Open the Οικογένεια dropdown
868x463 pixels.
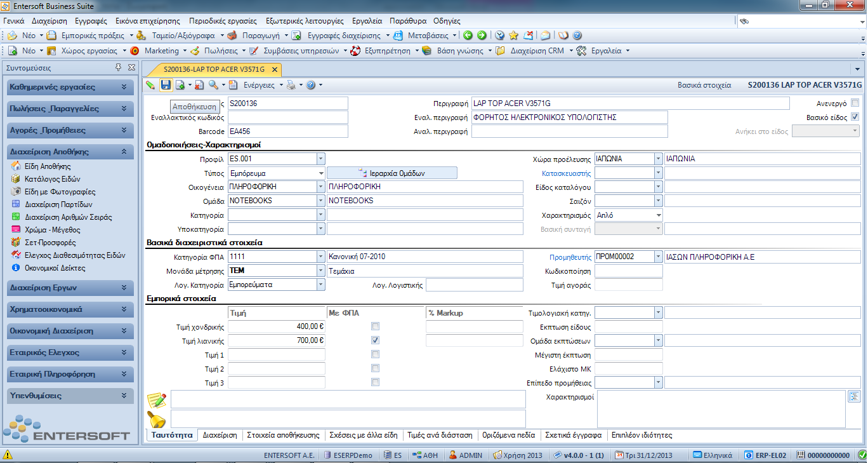tap(320, 187)
